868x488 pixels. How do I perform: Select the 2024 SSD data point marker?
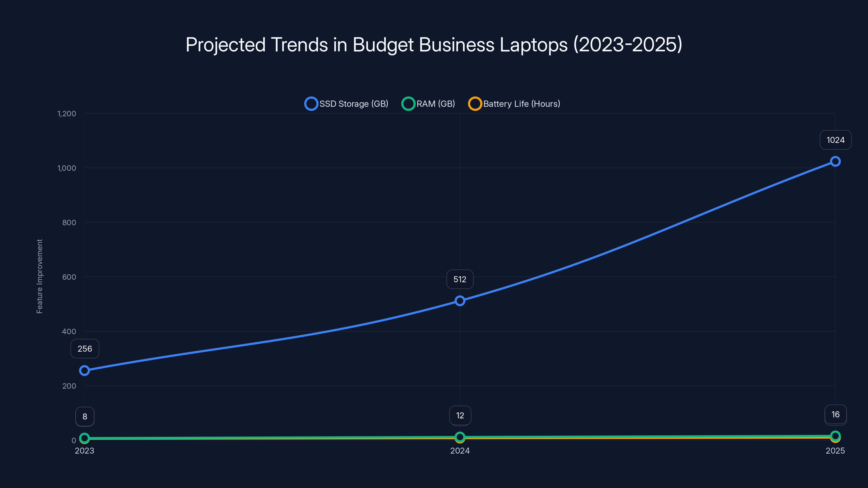coord(459,301)
